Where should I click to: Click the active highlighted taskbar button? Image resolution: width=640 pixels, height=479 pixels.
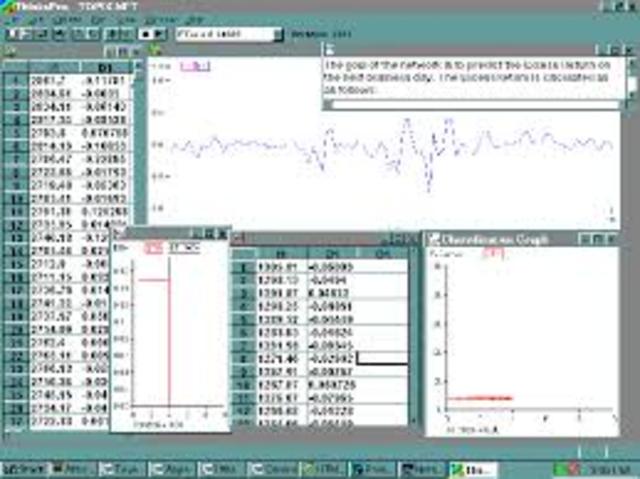[473, 470]
